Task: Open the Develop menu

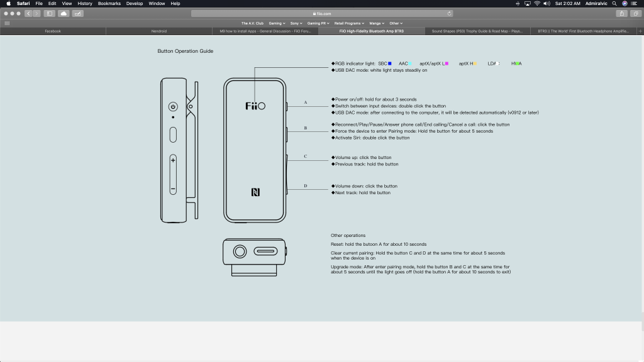Action: pyautogui.click(x=135, y=3)
